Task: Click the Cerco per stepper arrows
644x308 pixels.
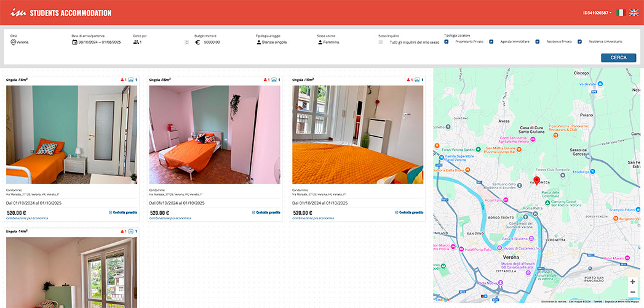Action: [x=186, y=42]
